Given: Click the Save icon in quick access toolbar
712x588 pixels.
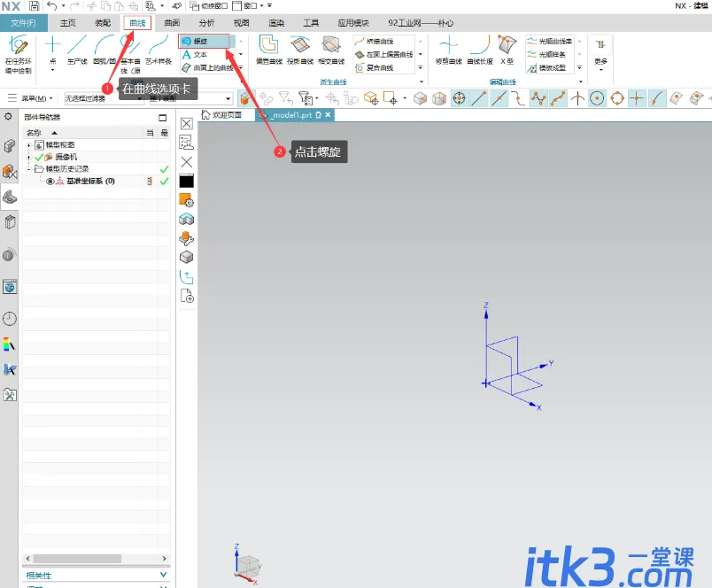Looking at the screenshot, I should (x=34, y=6).
